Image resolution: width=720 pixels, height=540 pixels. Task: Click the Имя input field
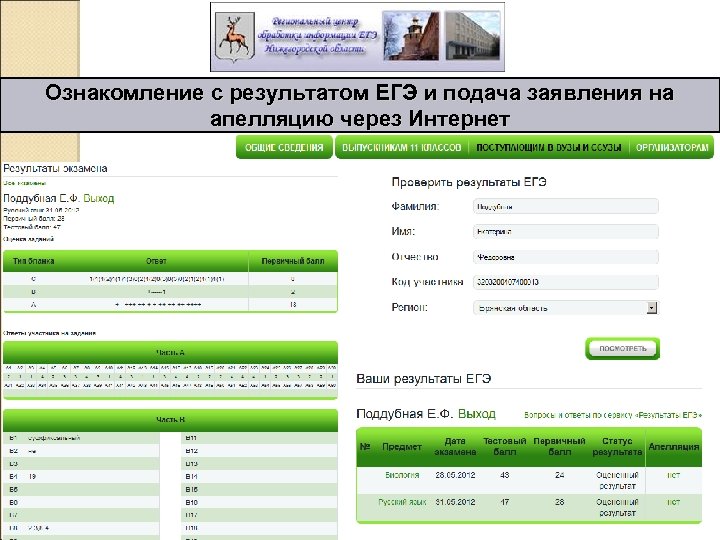tap(566, 232)
